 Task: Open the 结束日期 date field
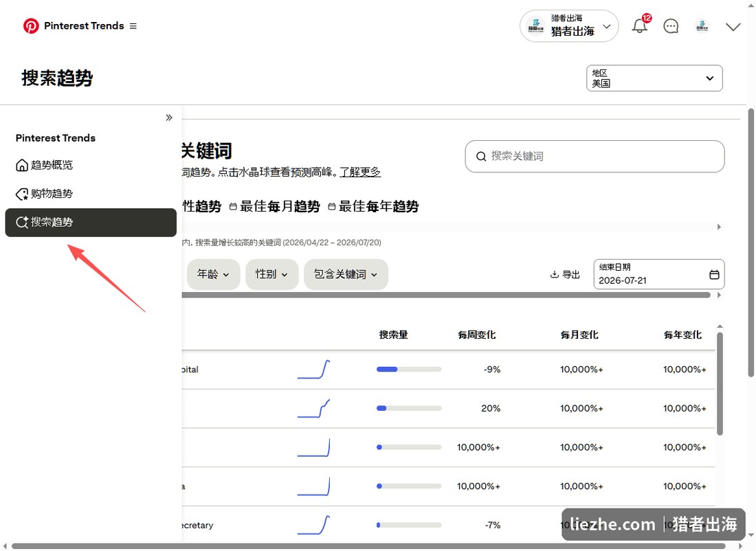[x=658, y=274]
